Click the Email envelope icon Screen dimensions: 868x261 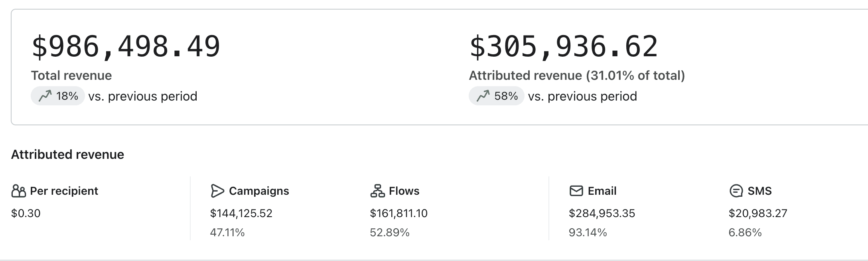pos(576,191)
